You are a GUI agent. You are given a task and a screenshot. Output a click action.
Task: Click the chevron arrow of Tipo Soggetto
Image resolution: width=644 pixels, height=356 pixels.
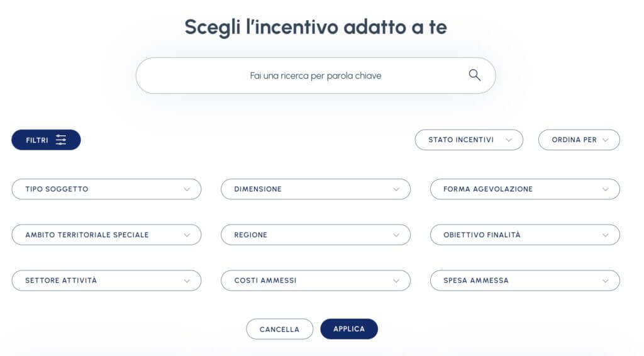pos(187,189)
